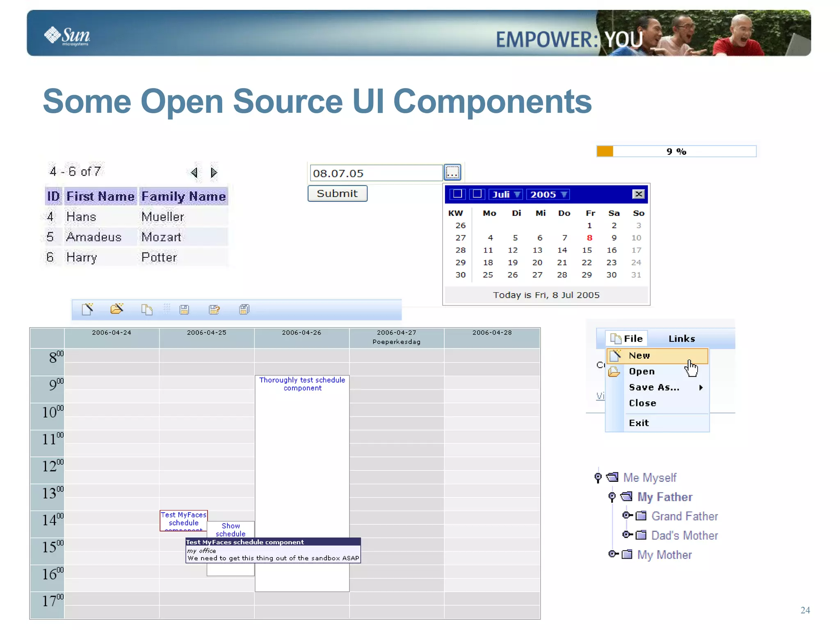Image resolution: width=840 pixels, height=630 pixels.
Task: Expand the My Mother tree node
Action: coord(613,554)
